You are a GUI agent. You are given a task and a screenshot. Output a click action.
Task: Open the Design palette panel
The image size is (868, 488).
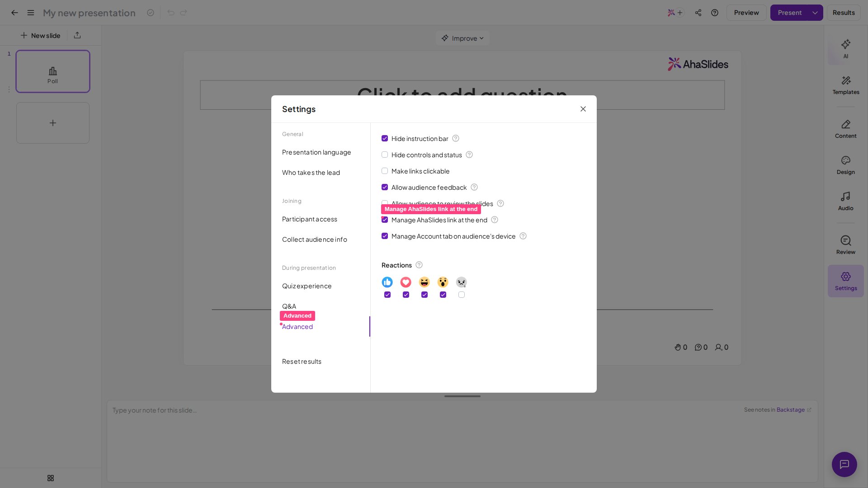coord(846,165)
